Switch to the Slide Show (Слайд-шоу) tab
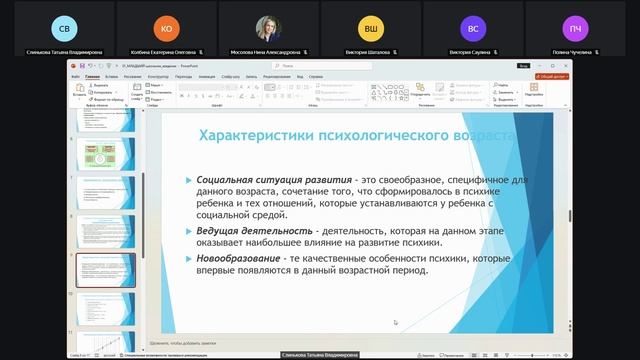Image resolution: width=640 pixels, height=360 pixels. click(231, 77)
